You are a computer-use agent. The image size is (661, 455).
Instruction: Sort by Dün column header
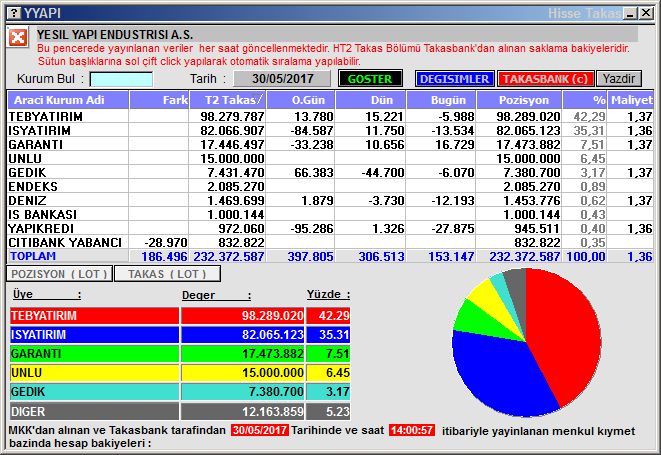371,100
